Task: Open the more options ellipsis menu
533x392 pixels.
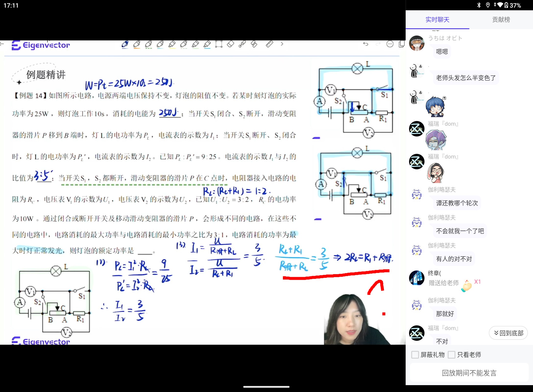Action: (390, 44)
